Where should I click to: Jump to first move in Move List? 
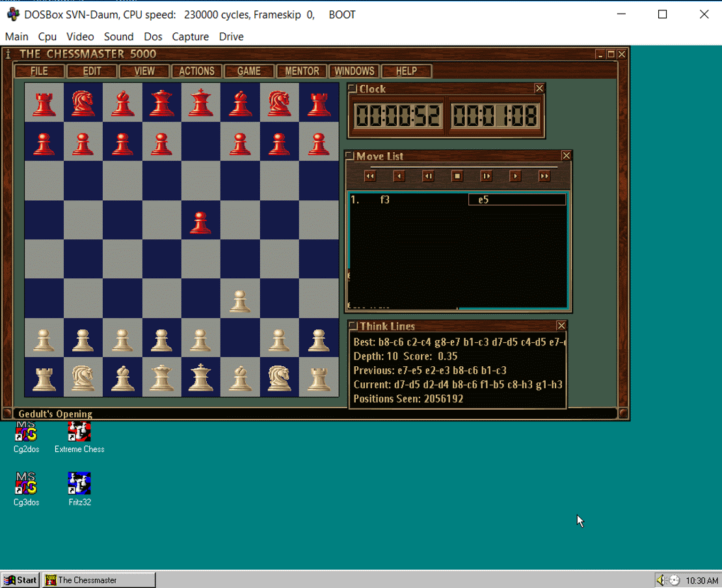[369, 176]
